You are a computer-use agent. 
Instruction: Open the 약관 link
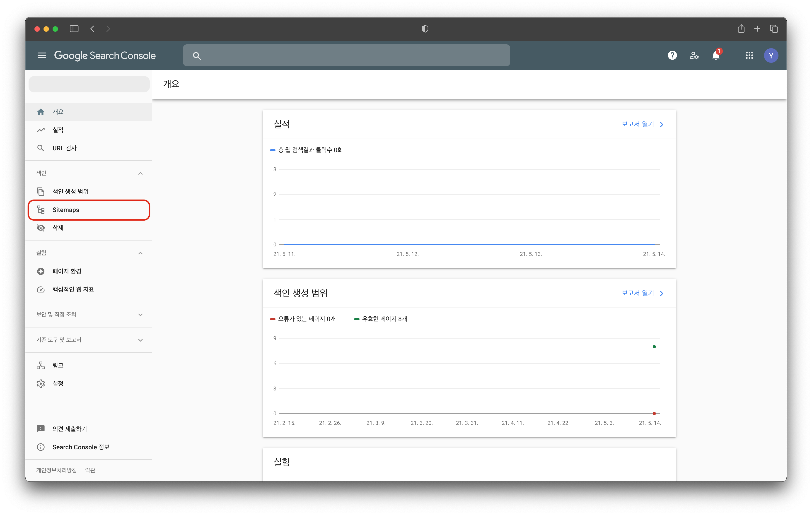pos(90,470)
